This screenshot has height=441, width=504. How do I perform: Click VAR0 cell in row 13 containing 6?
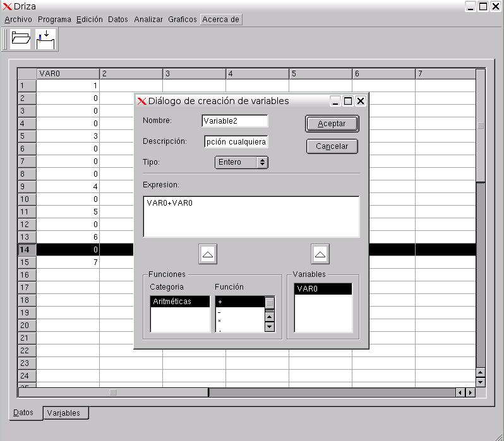pos(68,237)
